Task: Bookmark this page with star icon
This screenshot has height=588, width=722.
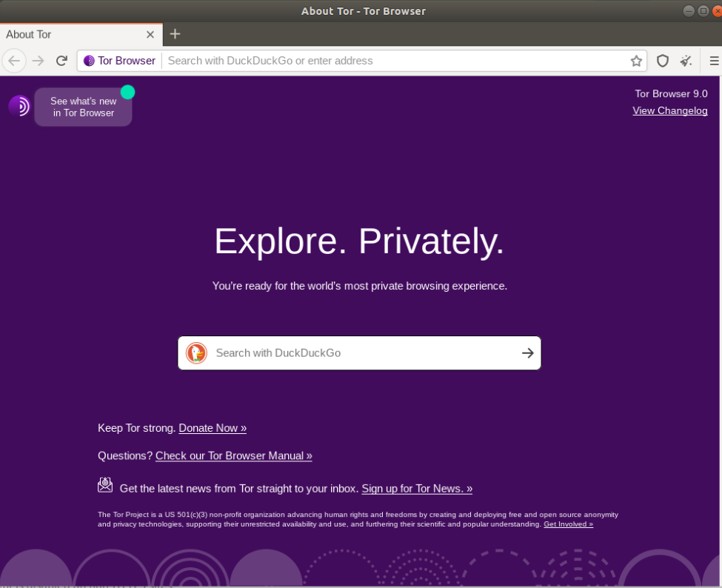Action: point(636,61)
